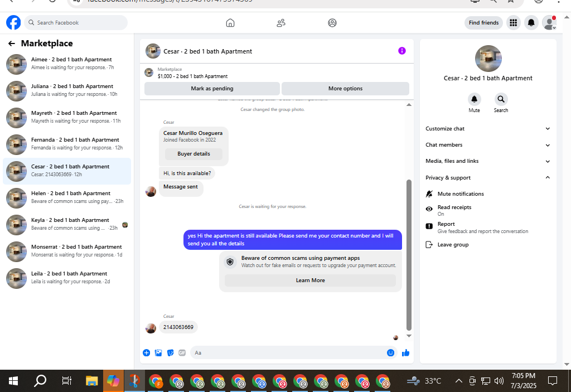Toggle Read receipts setting

(x=488, y=210)
